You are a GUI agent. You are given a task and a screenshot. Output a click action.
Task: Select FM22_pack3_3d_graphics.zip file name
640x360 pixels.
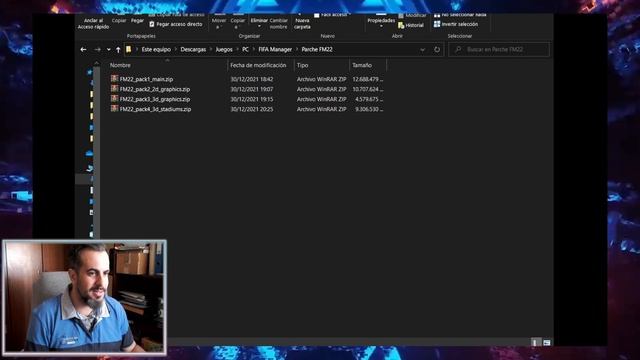click(x=155, y=99)
